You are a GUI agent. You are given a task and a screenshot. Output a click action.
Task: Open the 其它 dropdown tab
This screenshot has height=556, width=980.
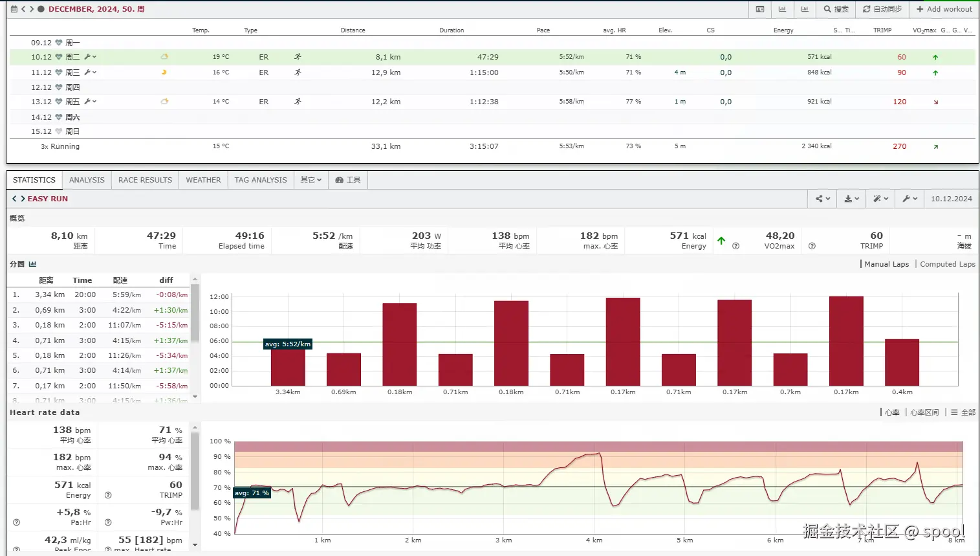pyautogui.click(x=310, y=180)
